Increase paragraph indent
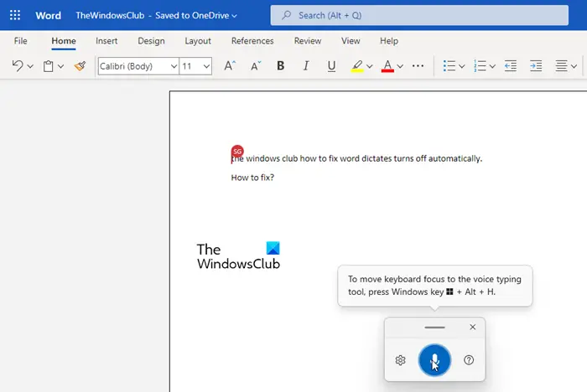 coord(536,66)
